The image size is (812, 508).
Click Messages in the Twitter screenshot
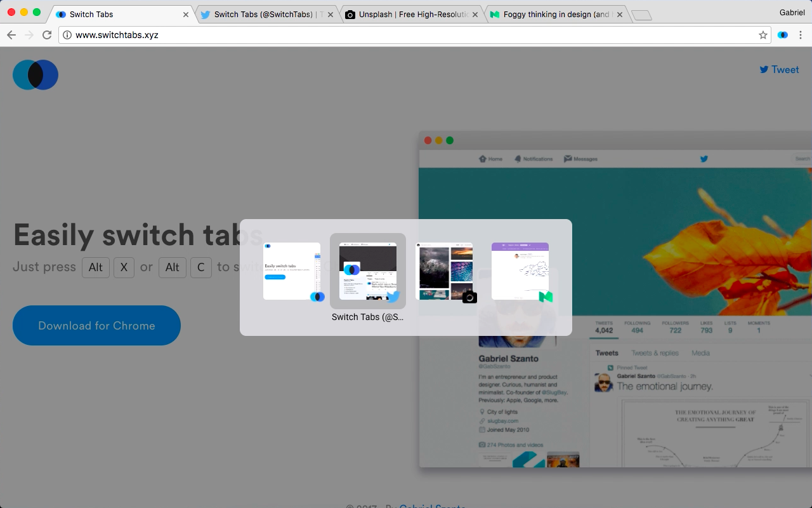(x=580, y=159)
